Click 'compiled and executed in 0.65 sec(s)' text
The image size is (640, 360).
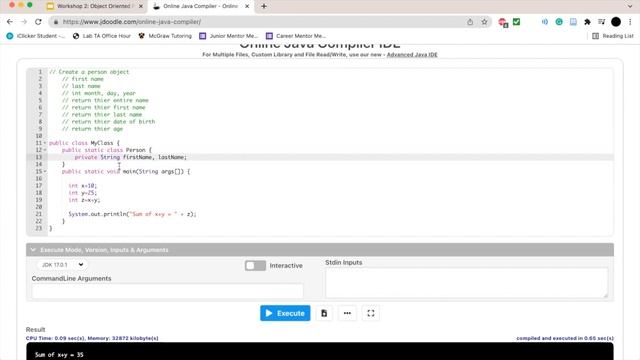565,338
